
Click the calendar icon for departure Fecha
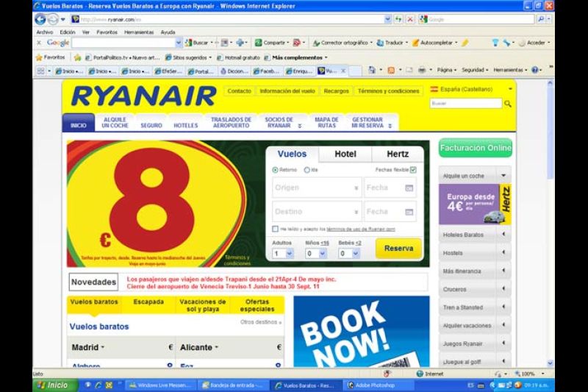tap(409, 188)
